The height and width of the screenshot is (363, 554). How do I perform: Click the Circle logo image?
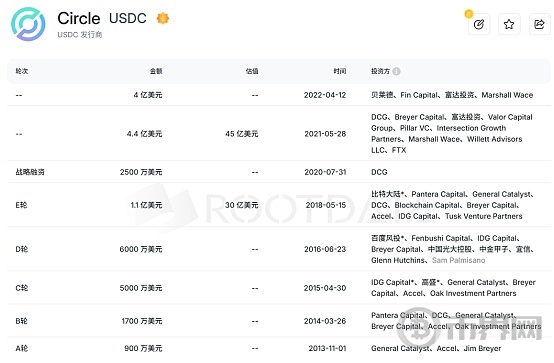pos(28,24)
